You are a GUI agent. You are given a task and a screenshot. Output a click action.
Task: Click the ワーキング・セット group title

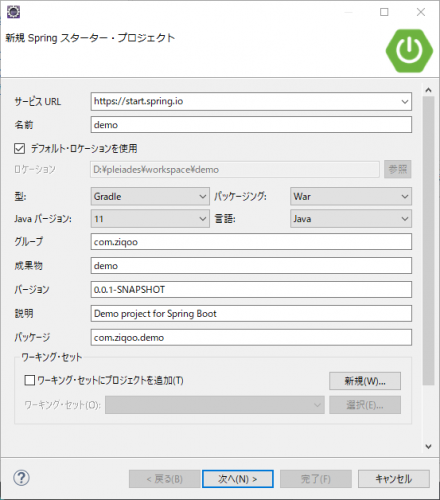click(x=52, y=357)
